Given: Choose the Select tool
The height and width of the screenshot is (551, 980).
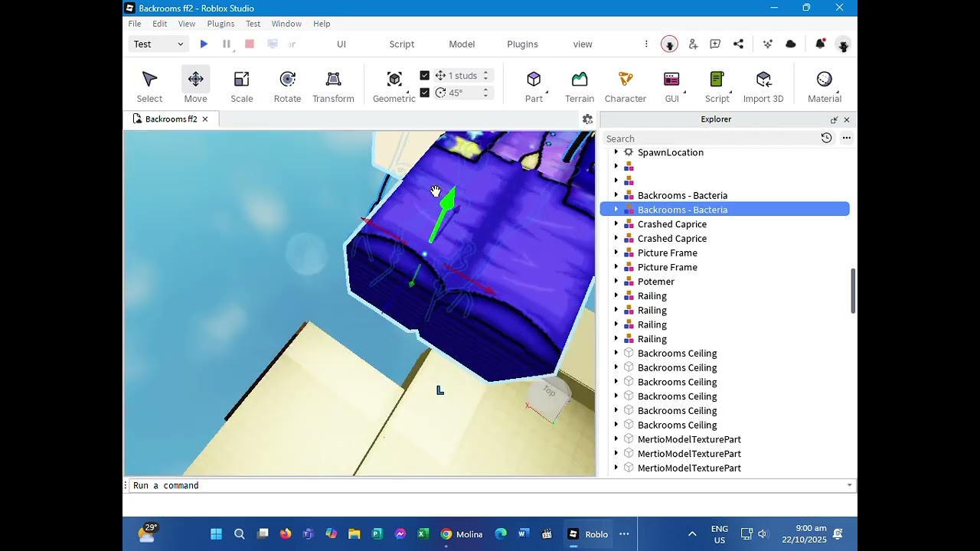Looking at the screenshot, I should (x=149, y=86).
